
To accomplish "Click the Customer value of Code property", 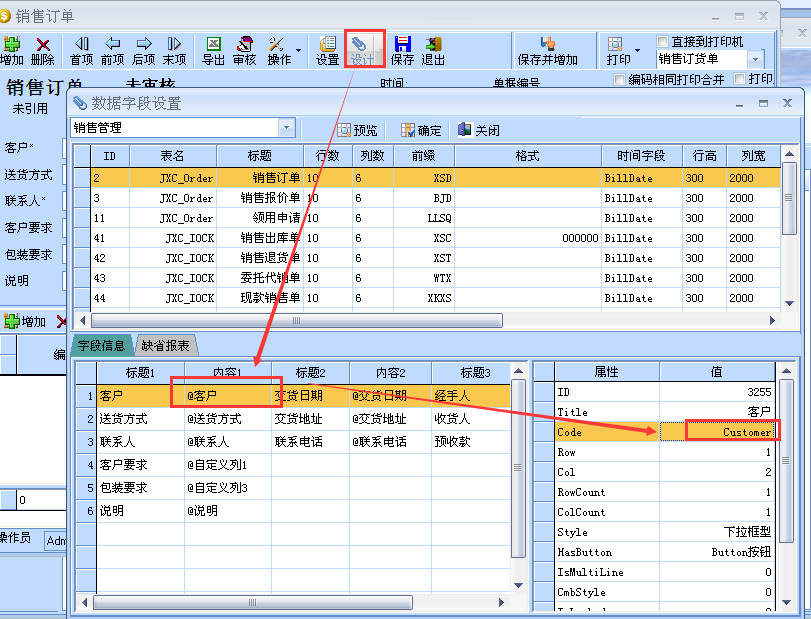I will 717,432.
